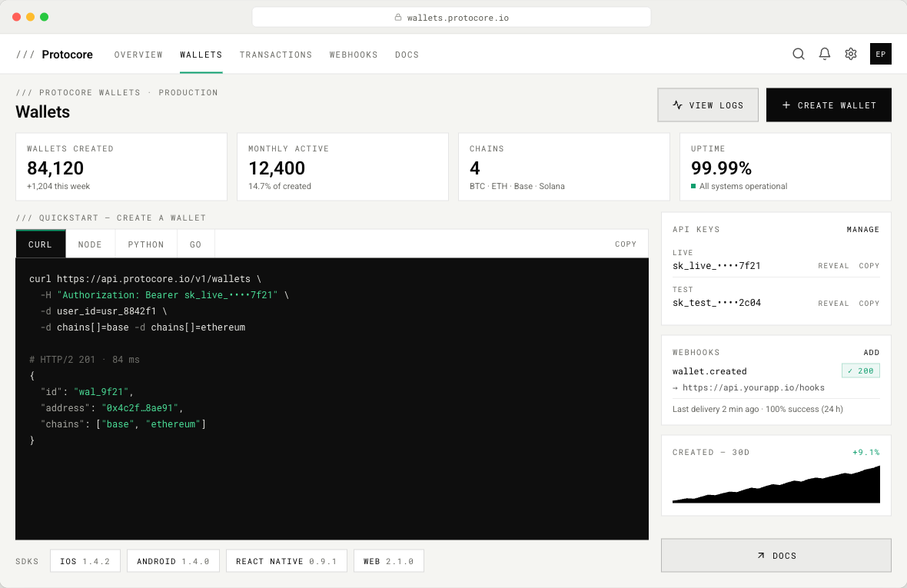This screenshot has height=588, width=907.
Task: Copy the live API key
Action: click(869, 266)
